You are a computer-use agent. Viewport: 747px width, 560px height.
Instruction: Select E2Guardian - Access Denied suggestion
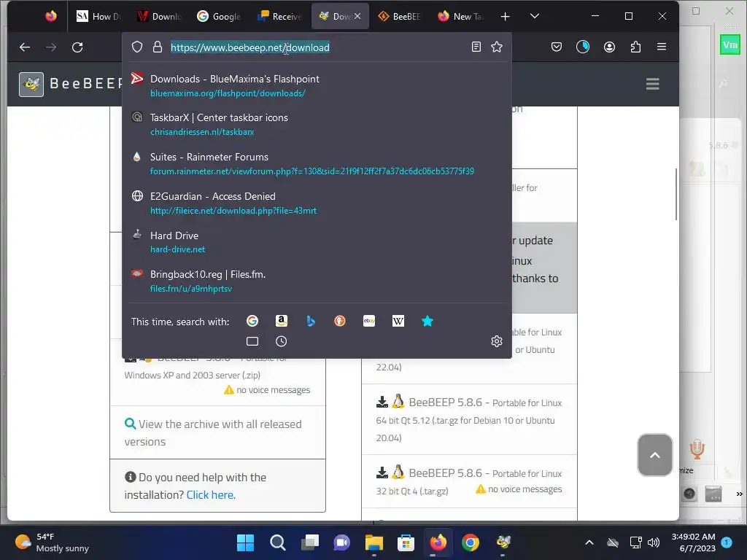pos(317,203)
